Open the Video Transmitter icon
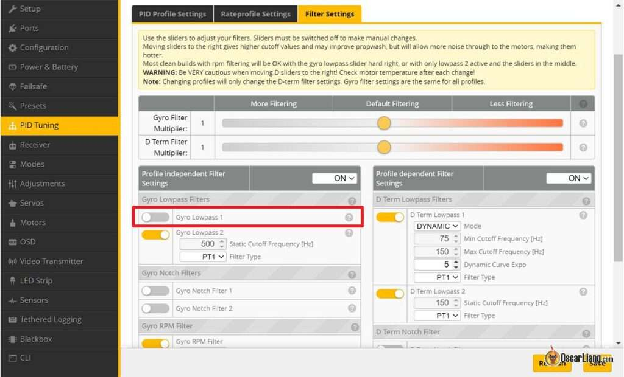Viewport: 624px width, 377px height. [12, 262]
